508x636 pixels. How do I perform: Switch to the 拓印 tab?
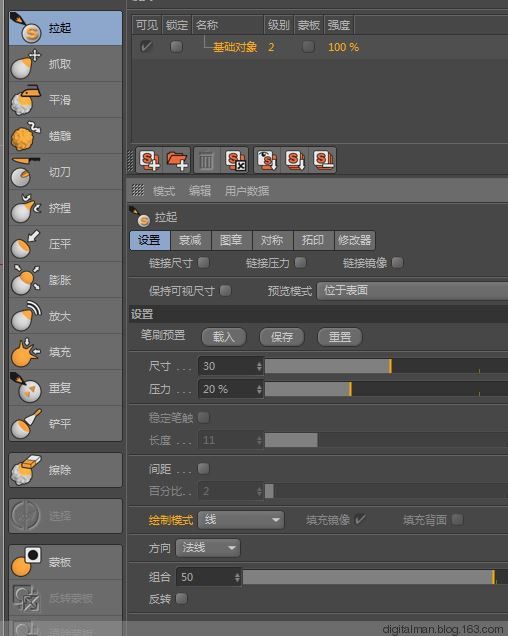coord(314,240)
